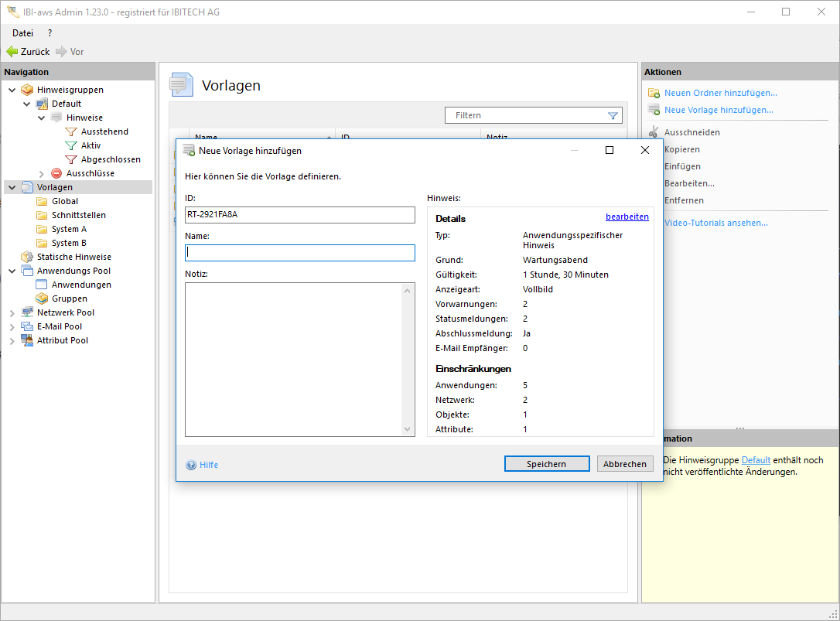Collapse the Anwendungs Pool node
Screen dimensions: 840x621
point(12,271)
